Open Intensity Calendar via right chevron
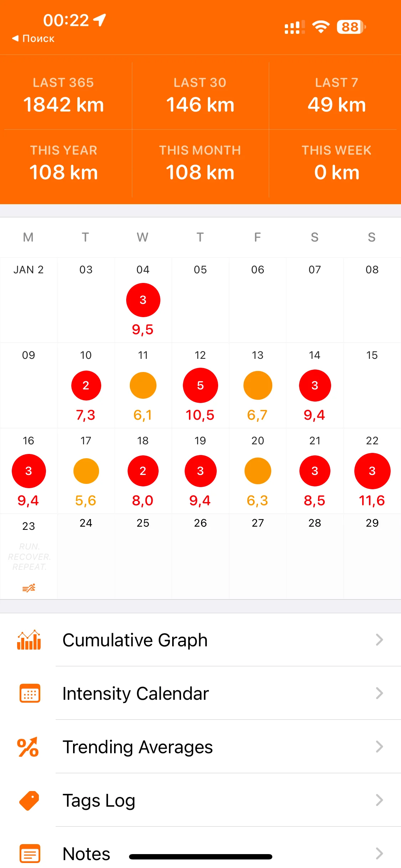This screenshot has height=868, width=401. [379, 693]
